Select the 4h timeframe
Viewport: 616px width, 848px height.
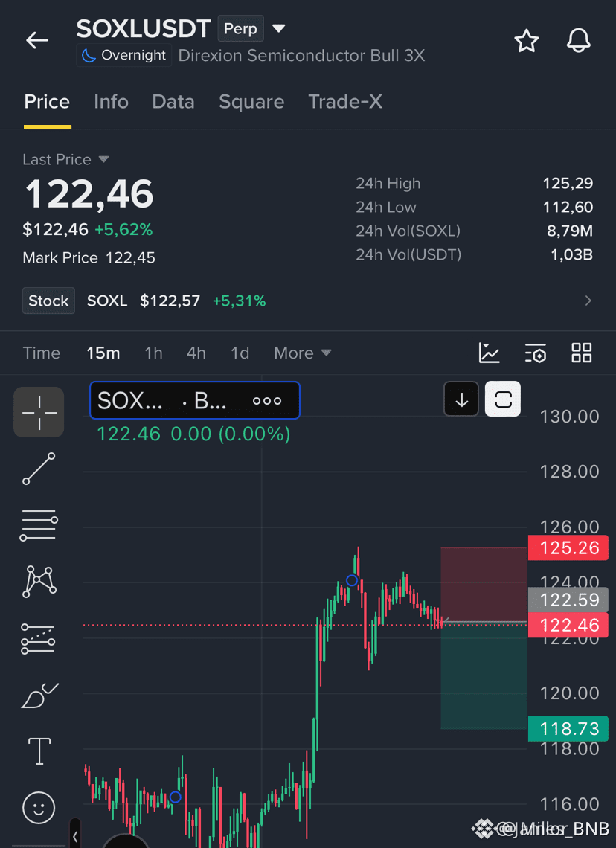pos(196,353)
